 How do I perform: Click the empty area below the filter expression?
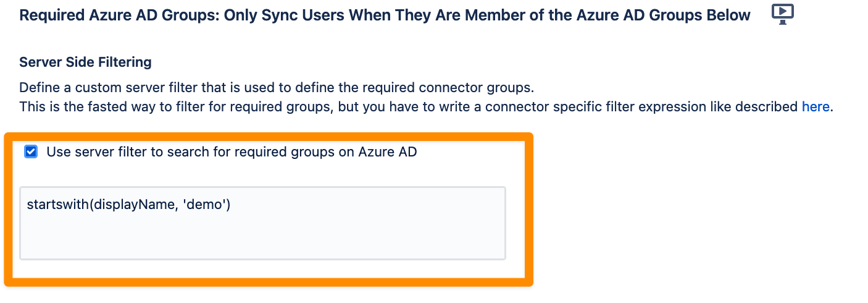click(x=263, y=238)
